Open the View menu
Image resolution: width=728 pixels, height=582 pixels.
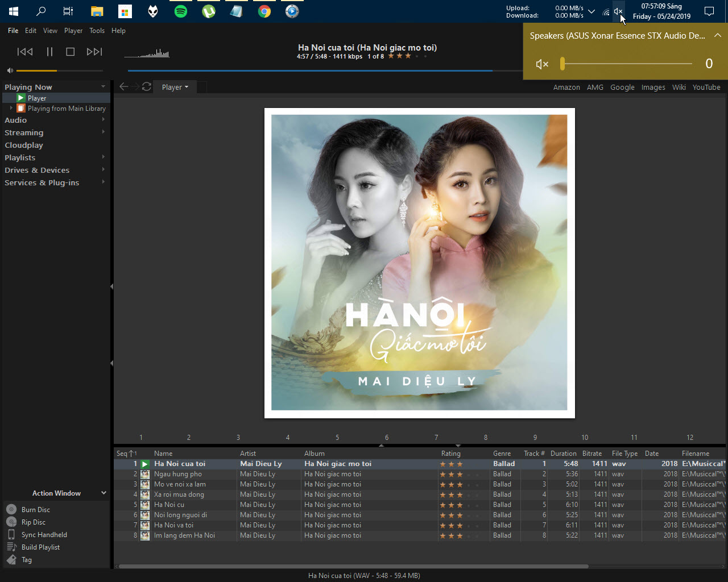[x=50, y=31]
